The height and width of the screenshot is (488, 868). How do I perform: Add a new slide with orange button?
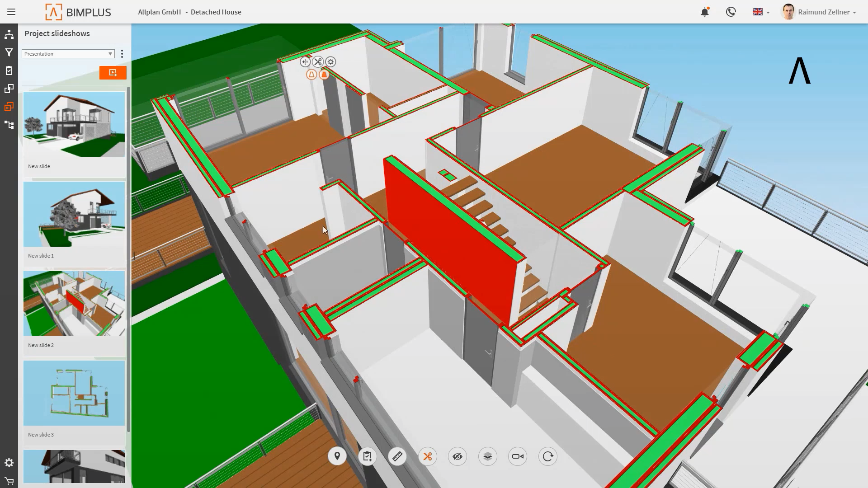coord(113,73)
